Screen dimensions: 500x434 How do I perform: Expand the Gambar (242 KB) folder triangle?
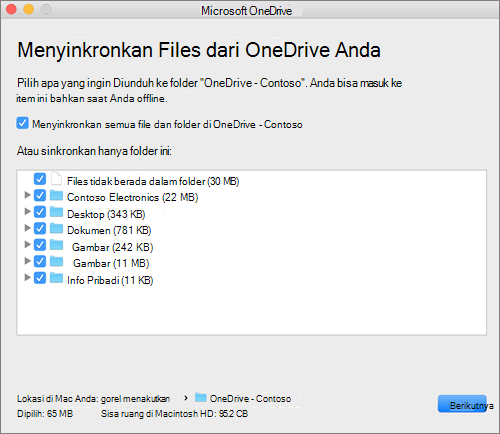(28, 244)
